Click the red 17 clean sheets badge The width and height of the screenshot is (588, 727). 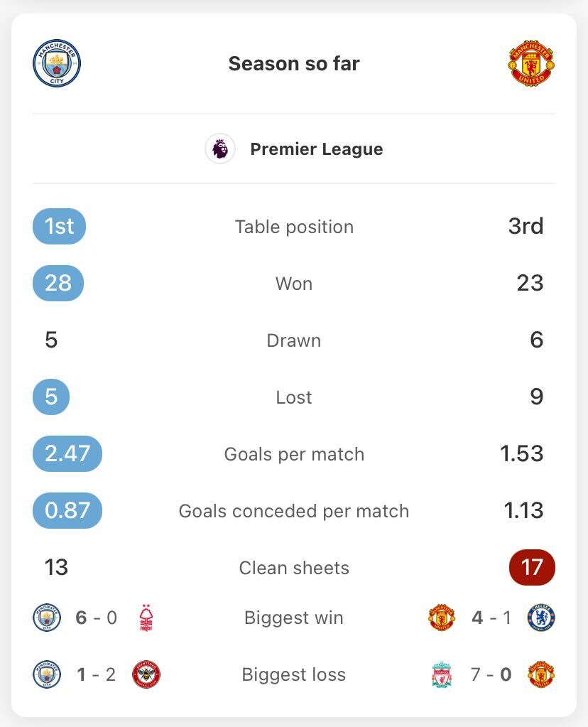click(532, 567)
